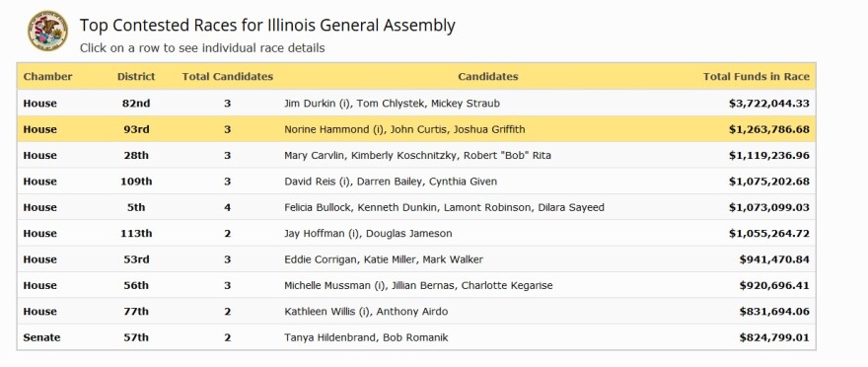868x367 pixels.
Task: Click the Total Funds in Race header
Action: [x=757, y=77]
